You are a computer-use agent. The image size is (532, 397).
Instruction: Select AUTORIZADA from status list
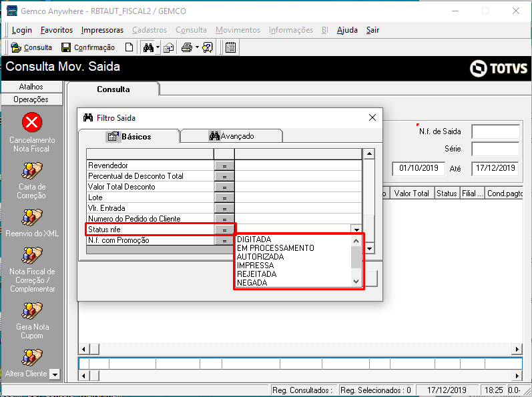[260, 257]
